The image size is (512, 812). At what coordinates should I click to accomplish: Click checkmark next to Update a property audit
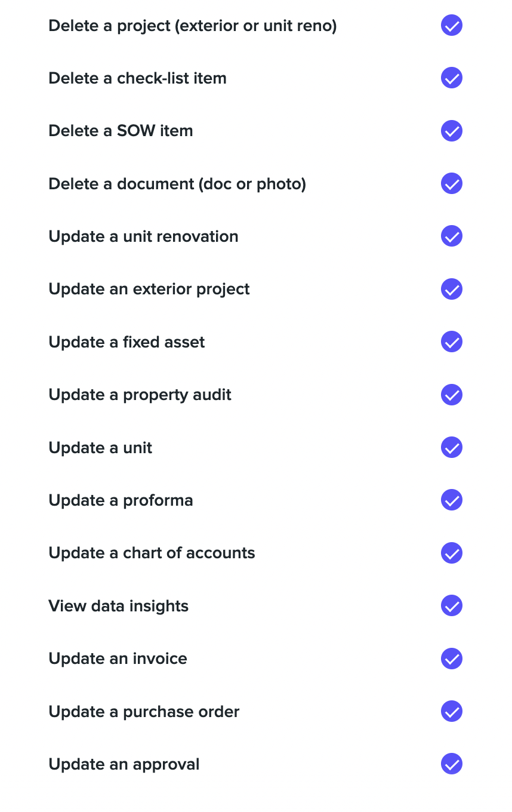click(x=452, y=395)
